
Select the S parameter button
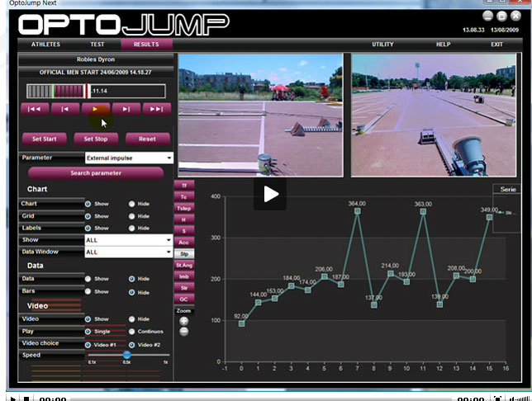click(x=184, y=231)
